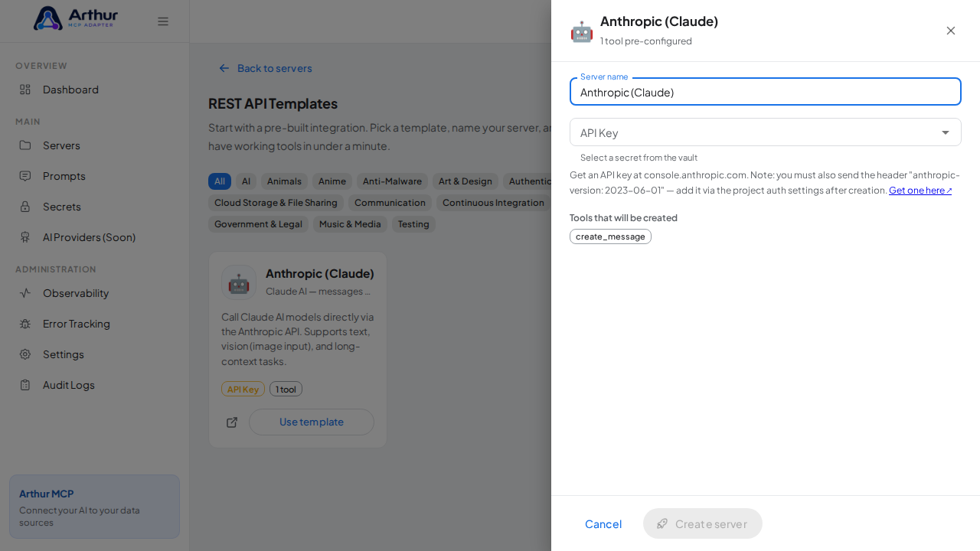Filter by Communication category
This screenshot has height=551, width=980.
[x=390, y=203]
